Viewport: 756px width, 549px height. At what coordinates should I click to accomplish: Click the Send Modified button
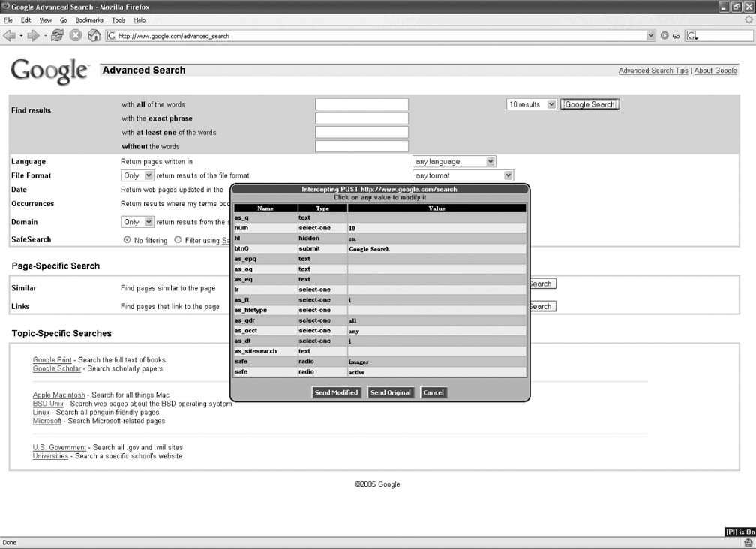[337, 392]
